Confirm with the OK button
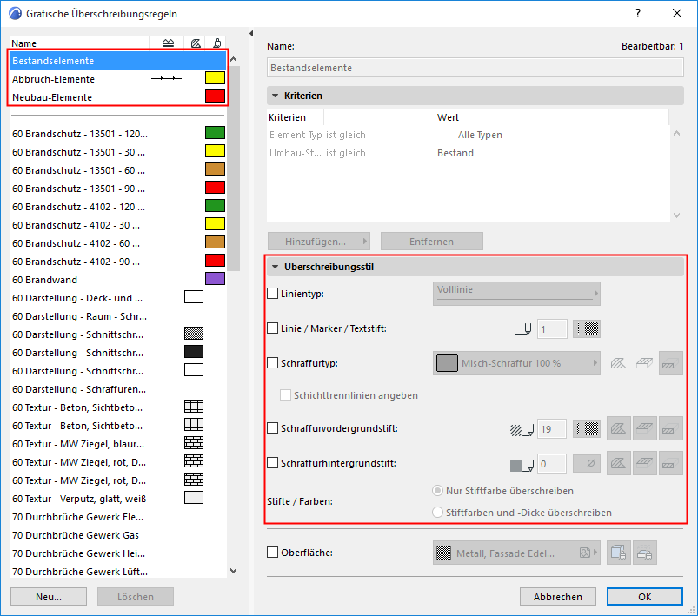This screenshot has height=616, width=698. [x=645, y=597]
